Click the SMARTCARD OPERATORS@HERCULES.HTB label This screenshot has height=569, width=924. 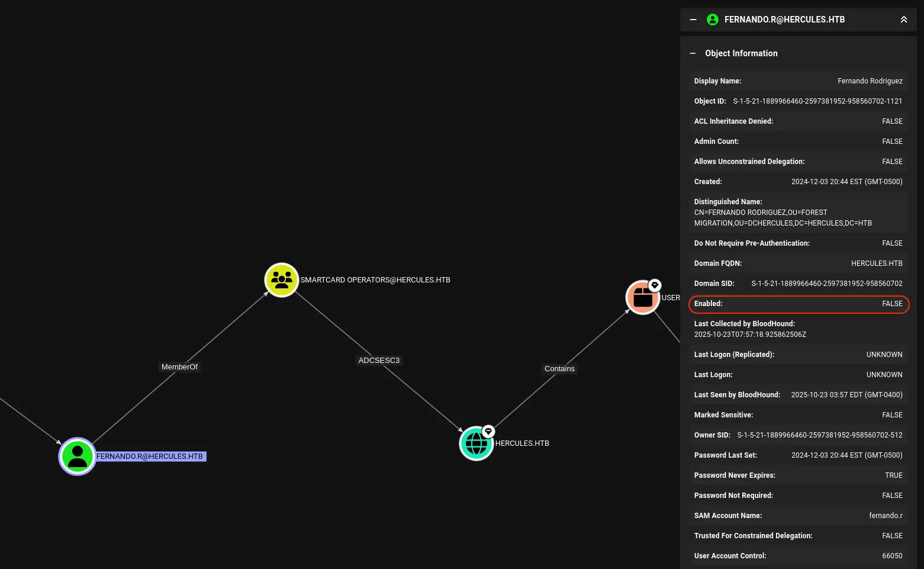375,280
